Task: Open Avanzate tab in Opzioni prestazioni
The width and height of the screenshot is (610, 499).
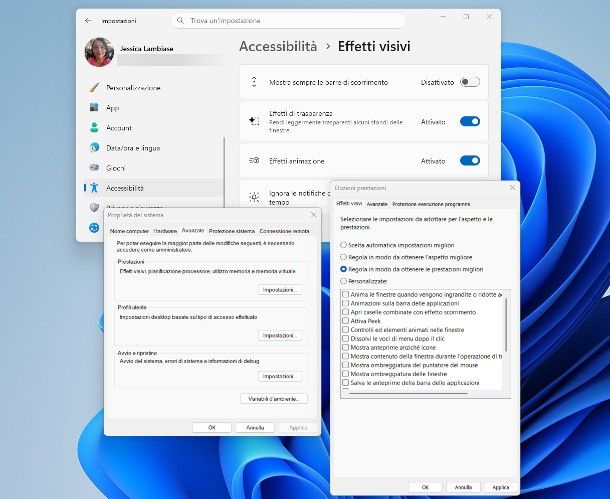Action: point(377,204)
